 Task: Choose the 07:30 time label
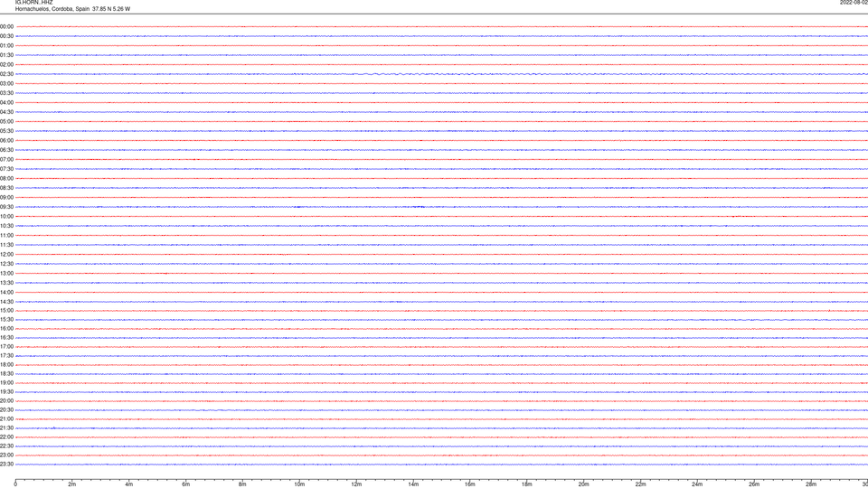pos(6,169)
